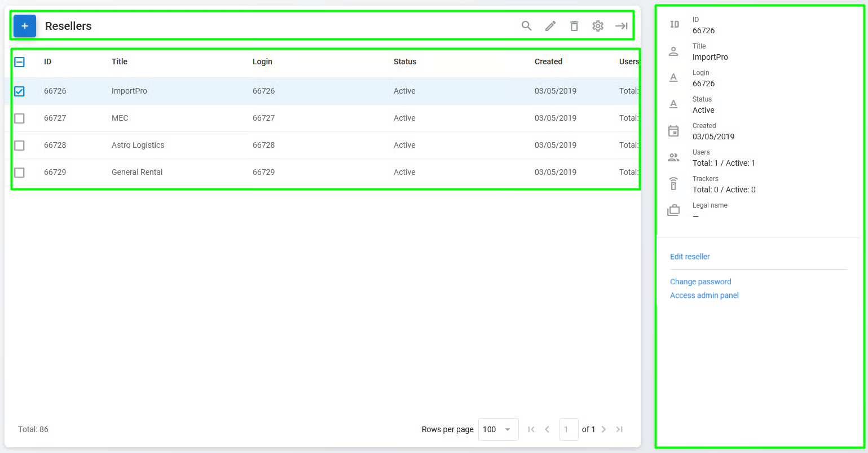Image resolution: width=868 pixels, height=453 pixels.
Task: Jump to last page arrow
Action: pos(619,429)
